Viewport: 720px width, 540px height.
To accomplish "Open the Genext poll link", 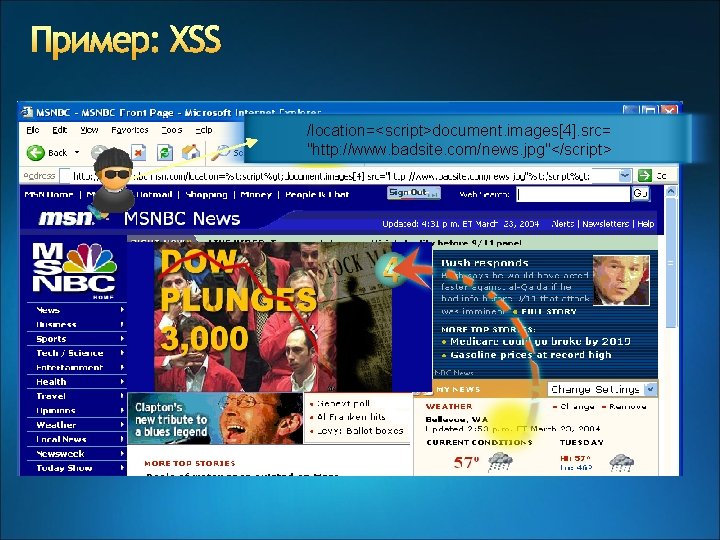I will click(x=343, y=404).
